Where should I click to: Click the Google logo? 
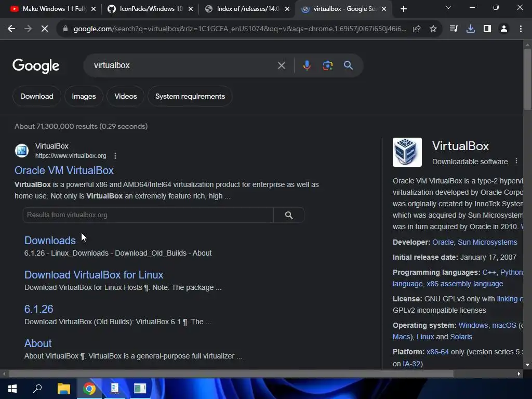[36, 66]
